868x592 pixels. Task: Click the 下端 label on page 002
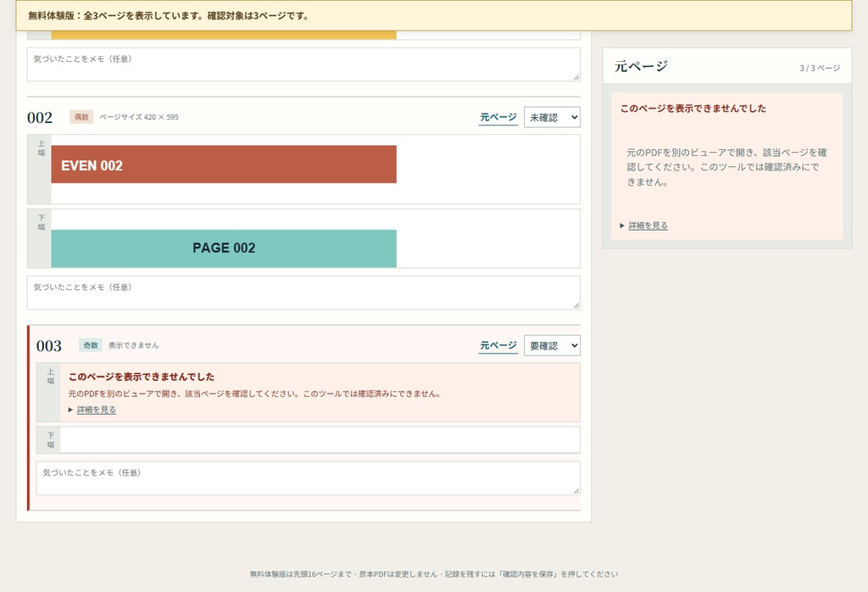(x=42, y=222)
